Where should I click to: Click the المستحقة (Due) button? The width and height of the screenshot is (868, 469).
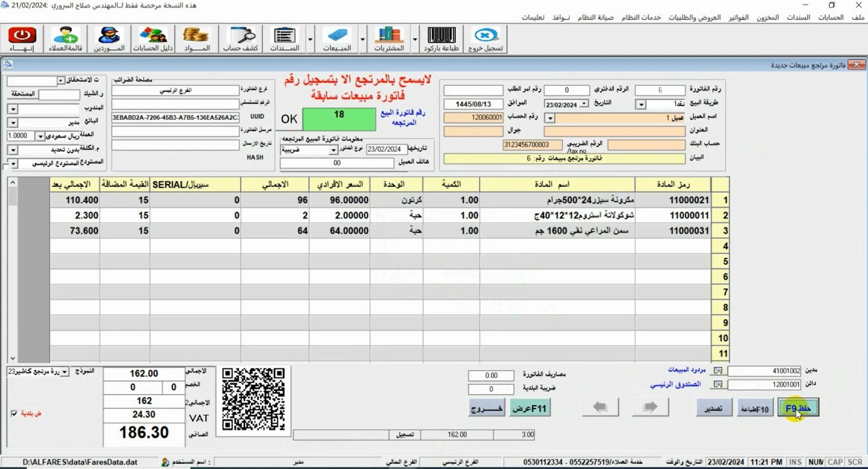[x=22, y=94]
